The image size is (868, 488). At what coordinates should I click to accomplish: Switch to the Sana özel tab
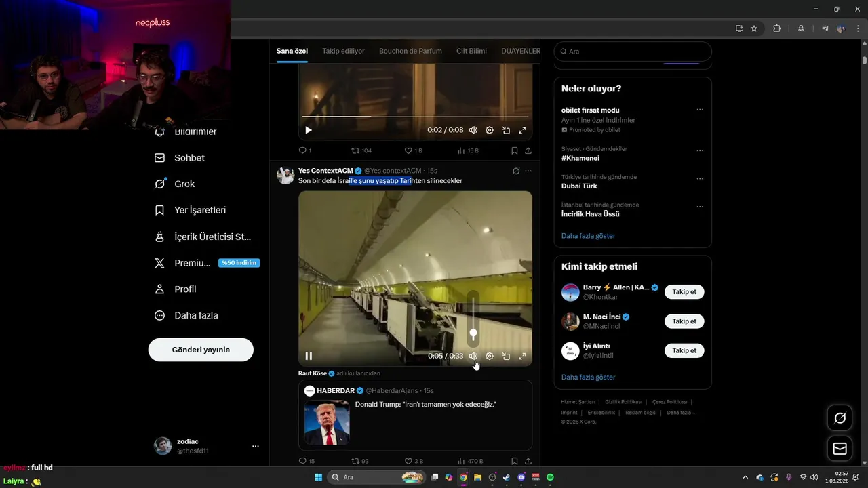(x=292, y=51)
